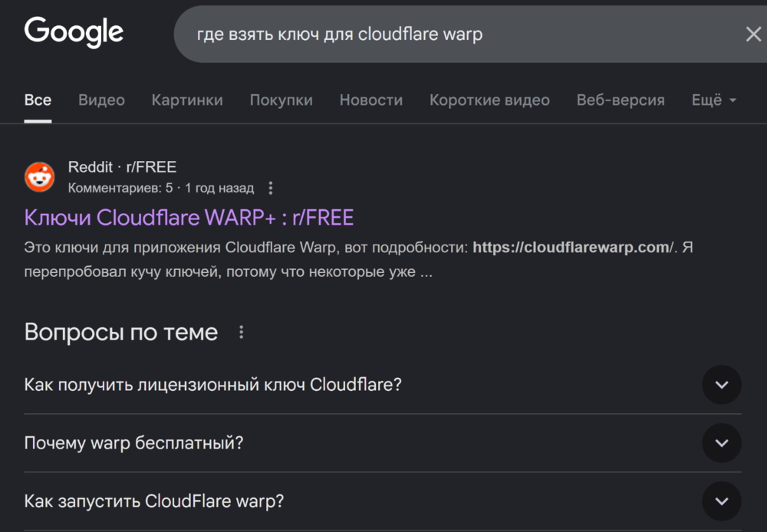Screen dimensions: 767x532
Task: Click the Google logo
Action: pos(74,32)
